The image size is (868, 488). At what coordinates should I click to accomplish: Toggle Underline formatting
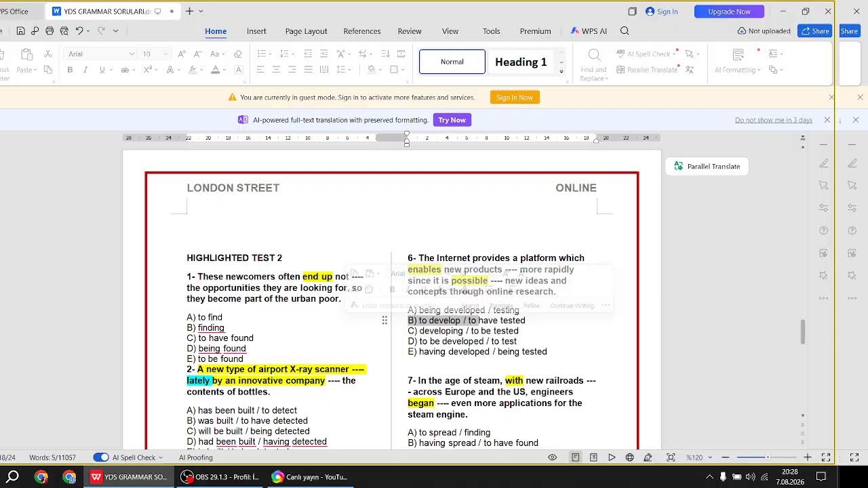[102, 70]
